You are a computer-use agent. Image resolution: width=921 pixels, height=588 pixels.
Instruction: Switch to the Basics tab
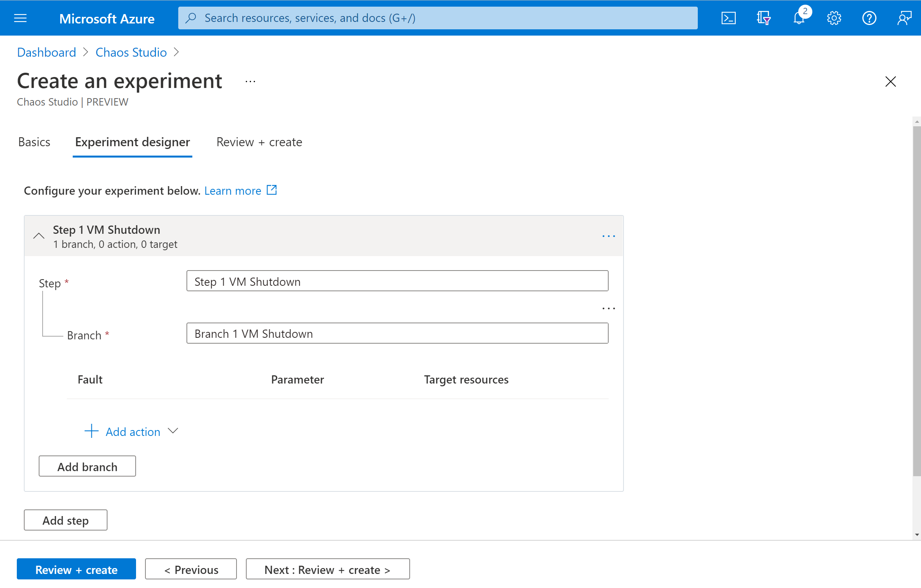click(34, 142)
